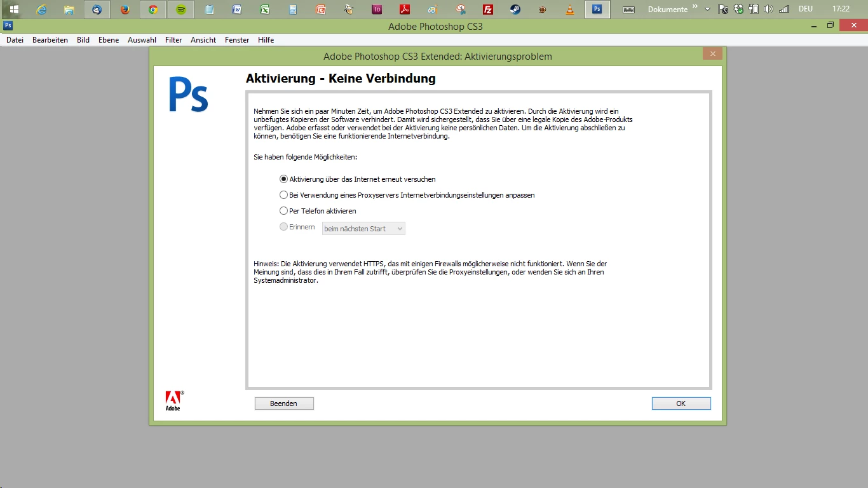Switch to Spotify in the taskbar
Image resolution: width=868 pixels, height=488 pixels.
[x=181, y=10]
